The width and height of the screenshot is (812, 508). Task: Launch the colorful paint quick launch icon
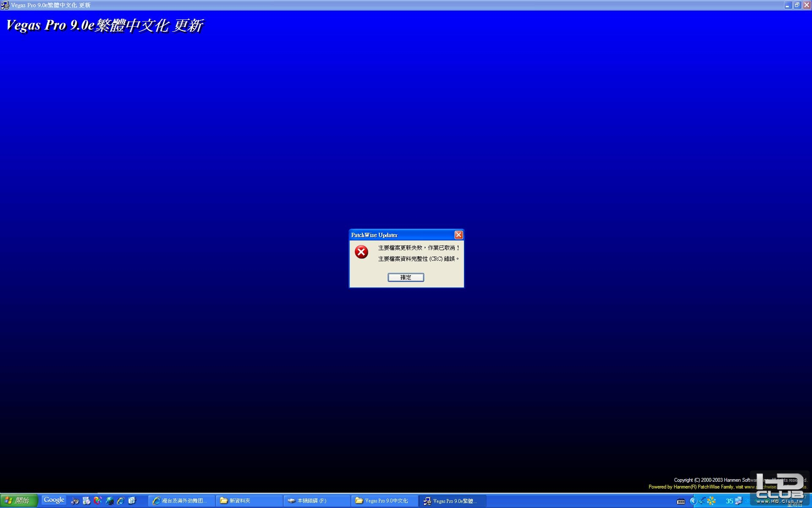[98, 501]
